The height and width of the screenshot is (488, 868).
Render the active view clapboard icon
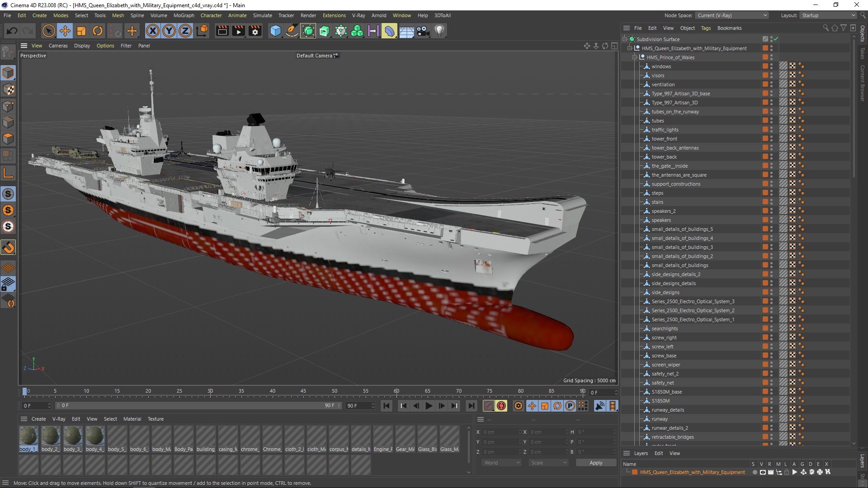(x=222, y=31)
